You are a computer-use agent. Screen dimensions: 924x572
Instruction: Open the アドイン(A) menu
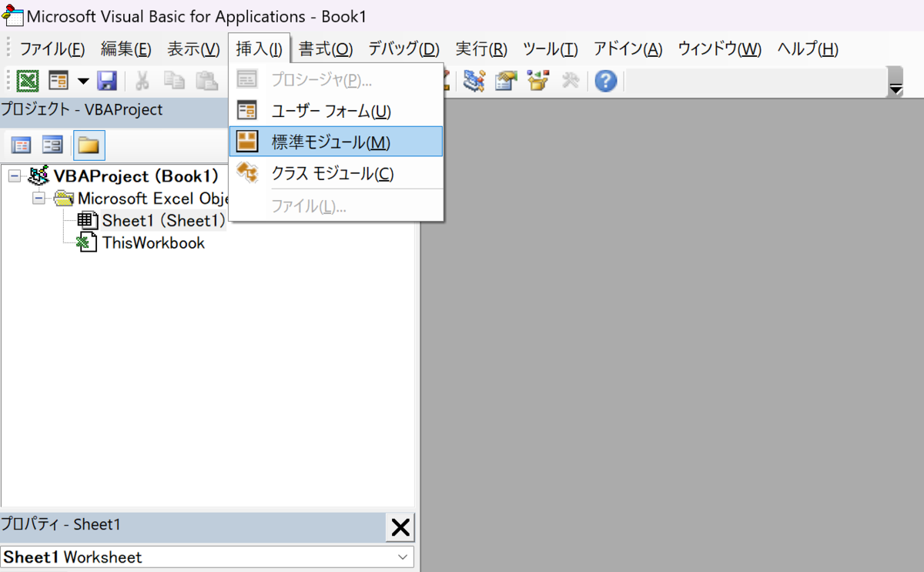628,49
